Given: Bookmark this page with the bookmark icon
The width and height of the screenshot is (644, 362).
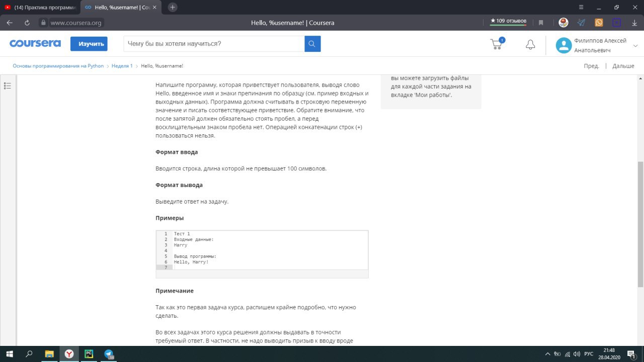Looking at the screenshot, I should point(541,23).
